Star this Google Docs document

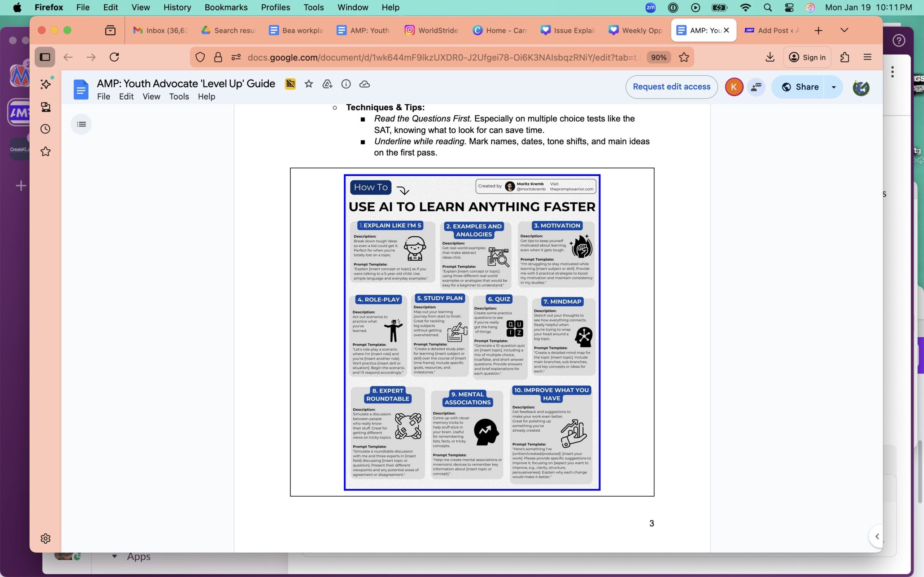[x=309, y=84]
